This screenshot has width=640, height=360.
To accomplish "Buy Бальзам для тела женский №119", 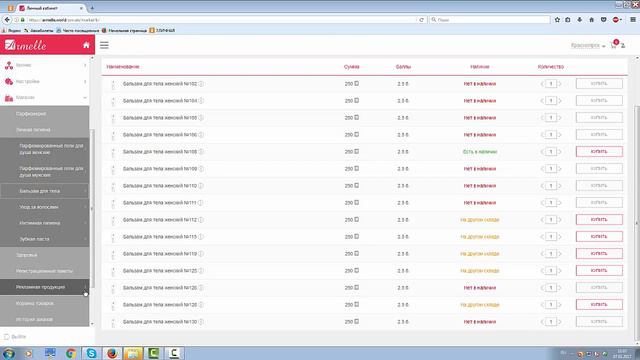I will coord(599,253).
